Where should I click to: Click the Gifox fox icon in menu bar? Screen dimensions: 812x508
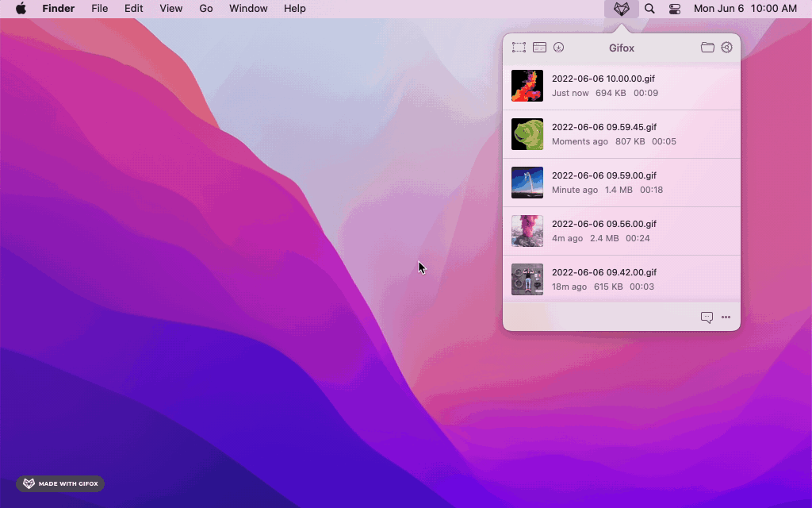coord(622,8)
